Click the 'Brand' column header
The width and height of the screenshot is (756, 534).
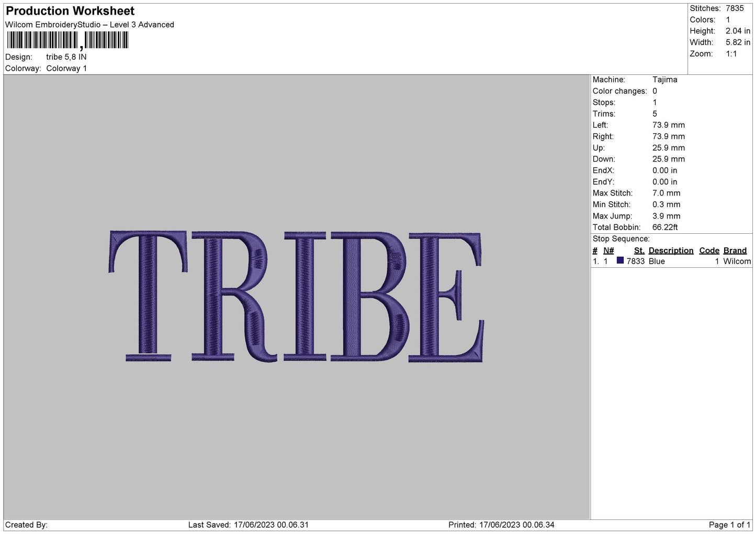point(735,251)
